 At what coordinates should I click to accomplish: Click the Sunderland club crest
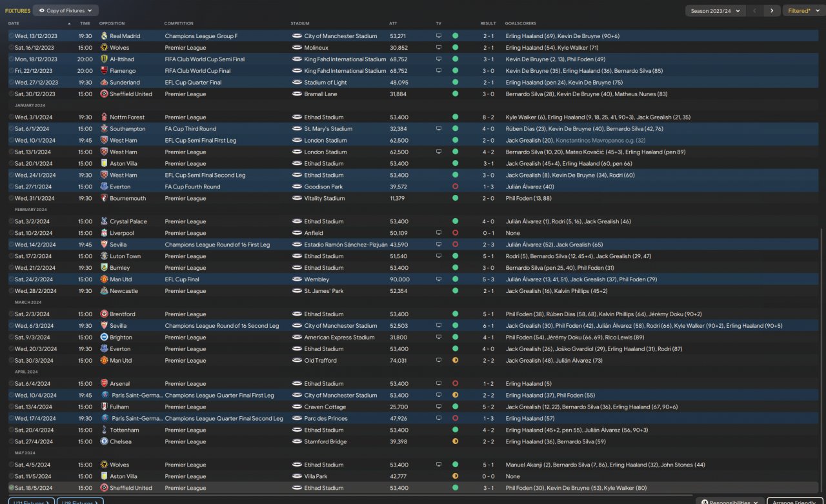105,83
